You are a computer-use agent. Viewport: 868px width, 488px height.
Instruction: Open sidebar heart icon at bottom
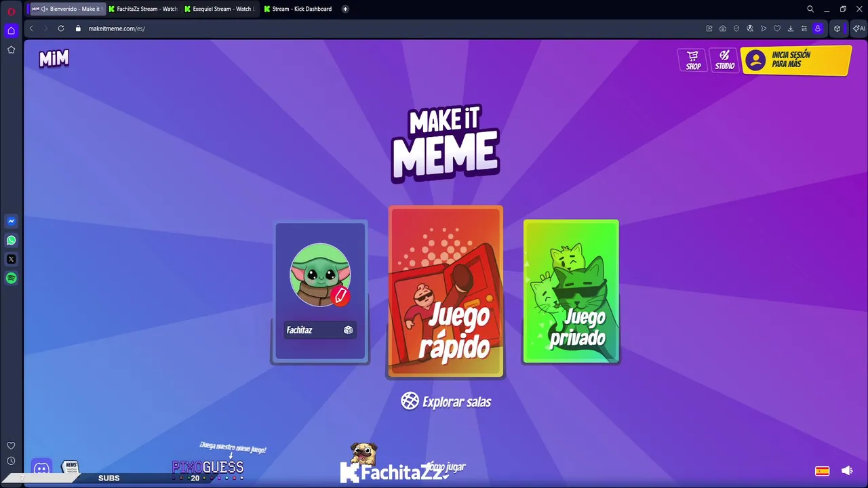[x=11, y=445]
